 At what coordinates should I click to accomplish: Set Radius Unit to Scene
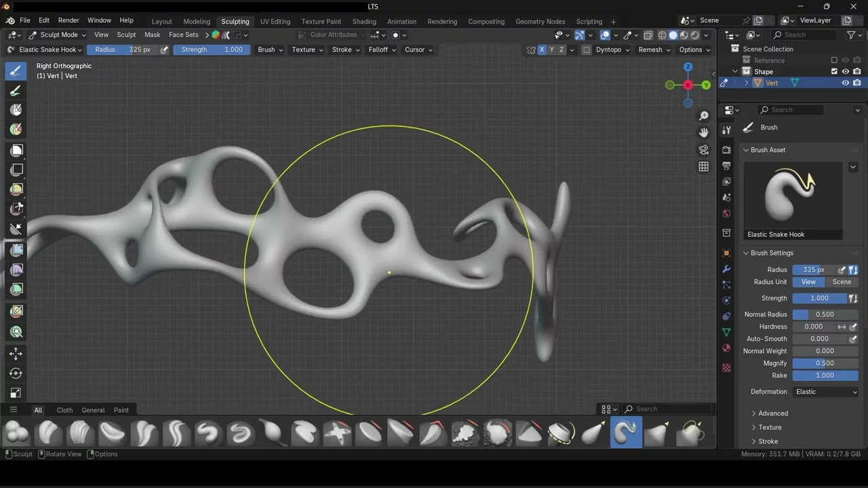(x=842, y=282)
